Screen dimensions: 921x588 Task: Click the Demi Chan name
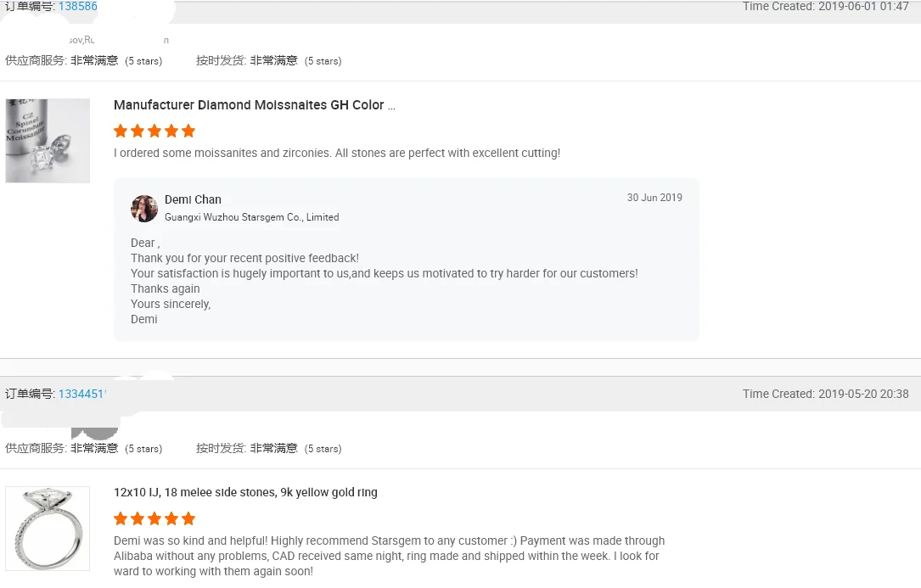click(x=193, y=199)
